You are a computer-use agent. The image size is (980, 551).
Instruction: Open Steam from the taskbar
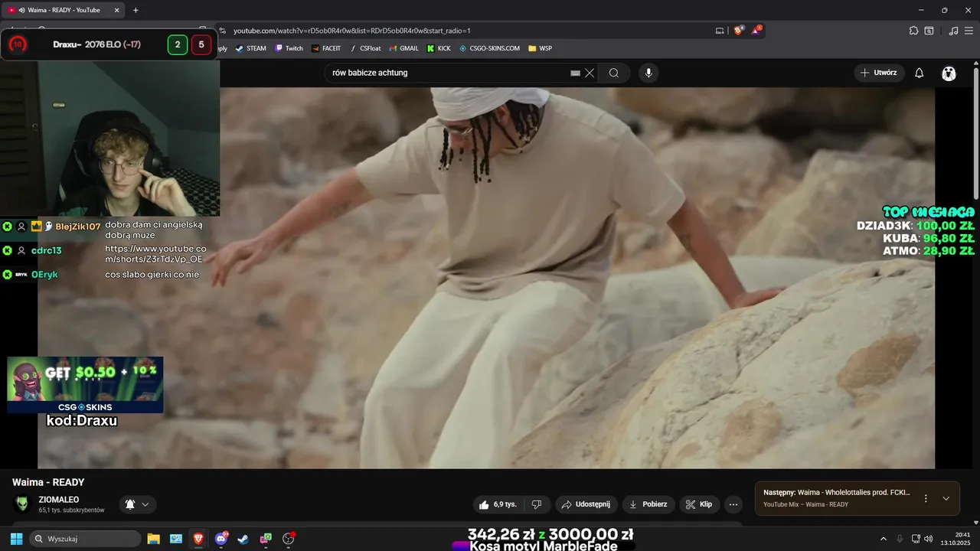point(243,539)
